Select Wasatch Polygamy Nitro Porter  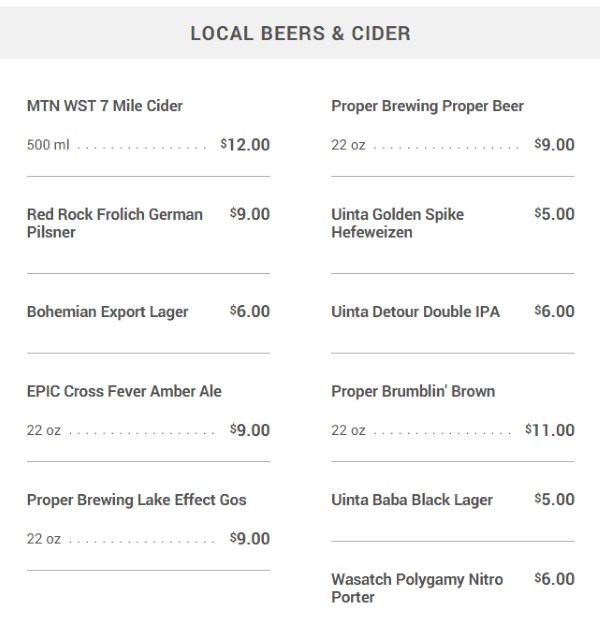pos(417,588)
